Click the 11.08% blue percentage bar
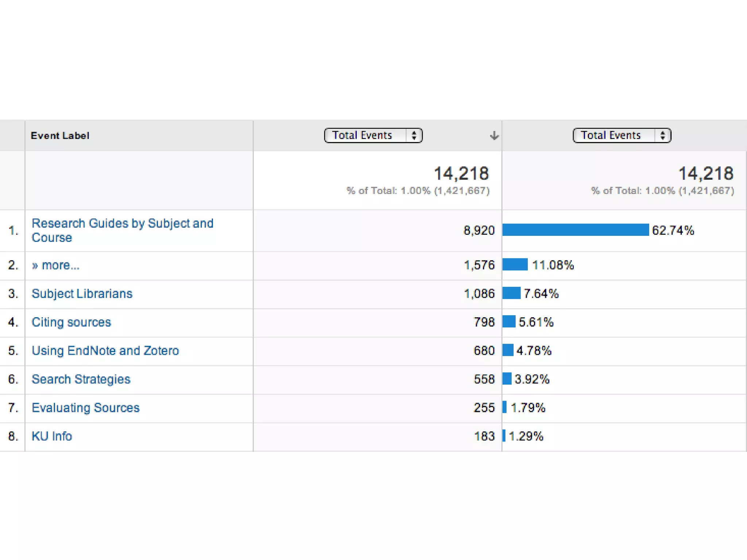 tap(515, 264)
